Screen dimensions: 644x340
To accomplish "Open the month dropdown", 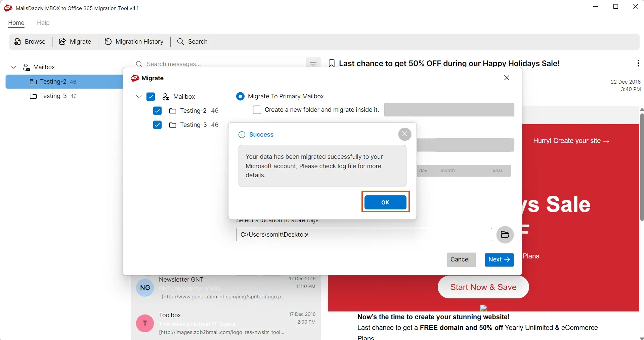I will point(447,171).
